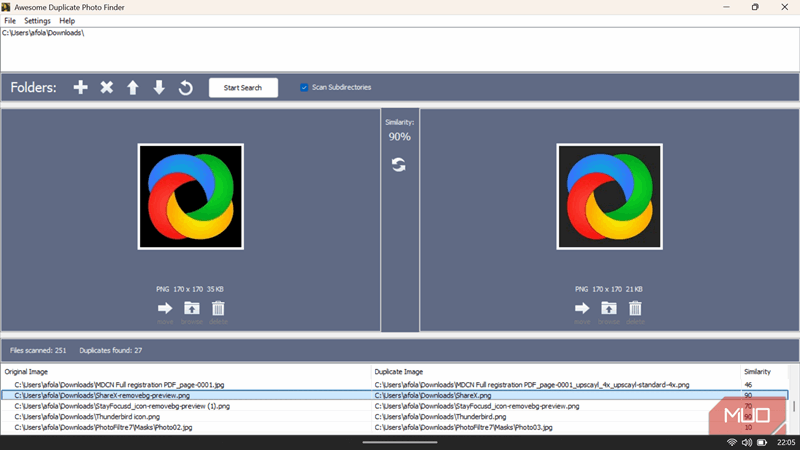800x450 pixels.
Task: Click the reset folders circular arrow icon
Action: pyautogui.click(x=185, y=88)
